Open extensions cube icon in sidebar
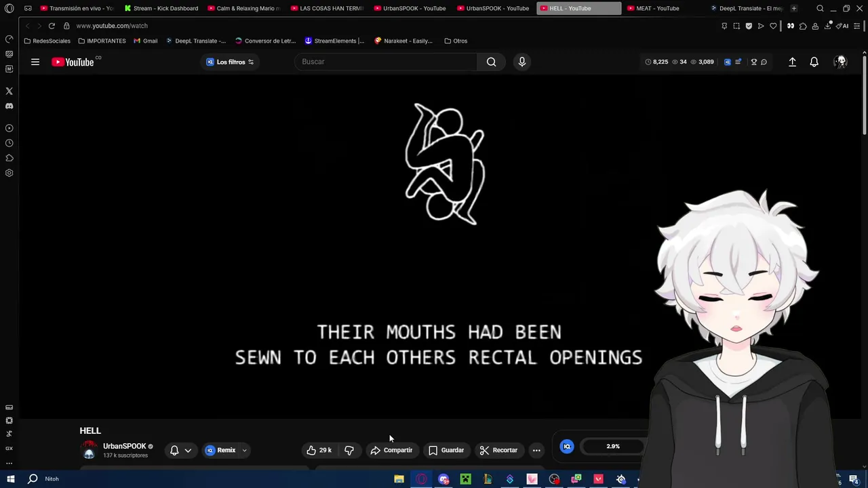The width and height of the screenshot is (868, 488). point(9,158)
